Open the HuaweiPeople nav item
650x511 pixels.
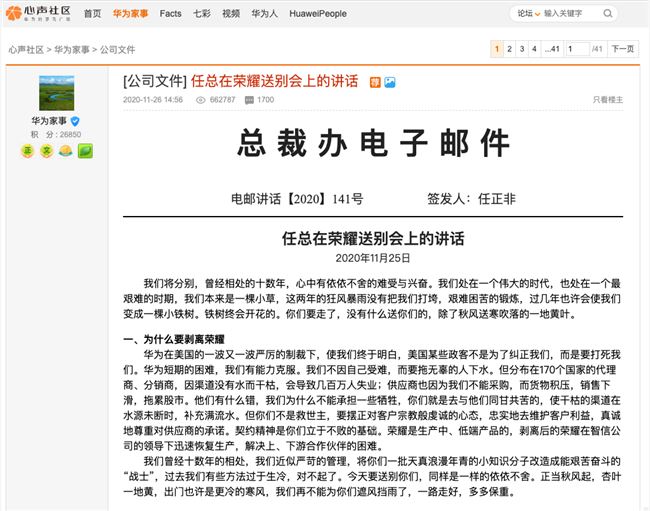coord(318,14)
